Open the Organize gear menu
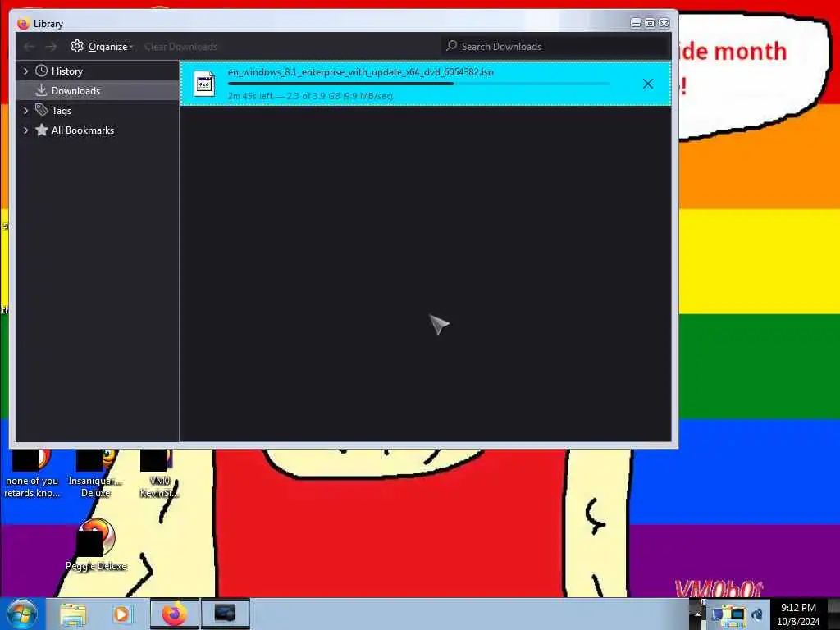 [101, 47]
